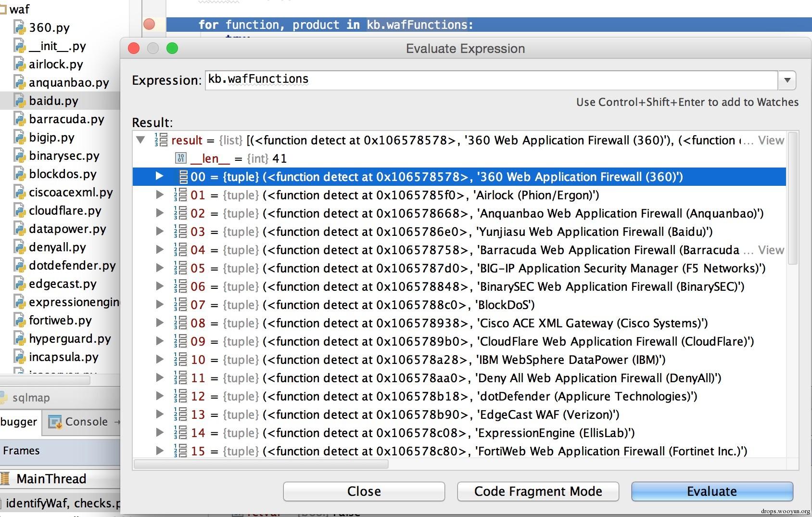Image resolution: width=812 pixels, height=517 pixels.
Task: Click the result list type icon
Action: pyautogui.click(x=161, y=140)
